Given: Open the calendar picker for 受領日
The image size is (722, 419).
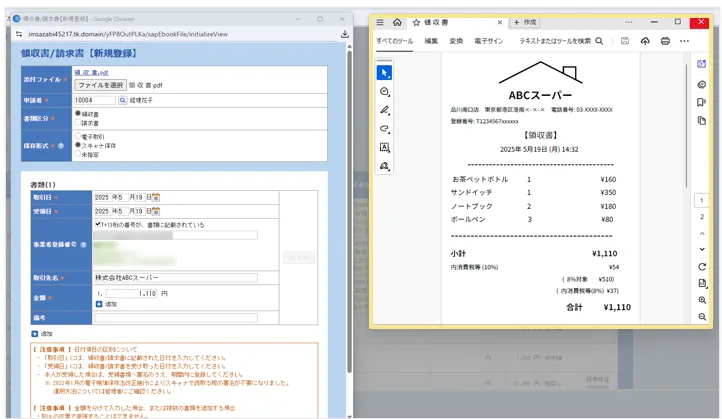Looking at the screenshot, I should coord(157,212).
